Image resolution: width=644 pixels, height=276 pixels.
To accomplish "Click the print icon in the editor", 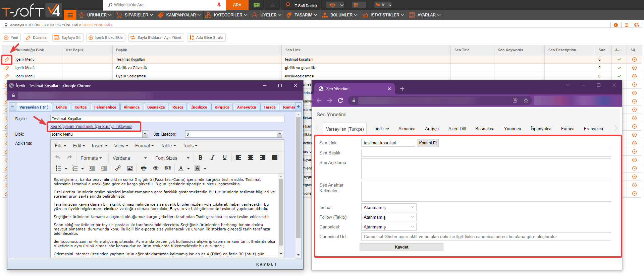I will (x=144, y=168).
